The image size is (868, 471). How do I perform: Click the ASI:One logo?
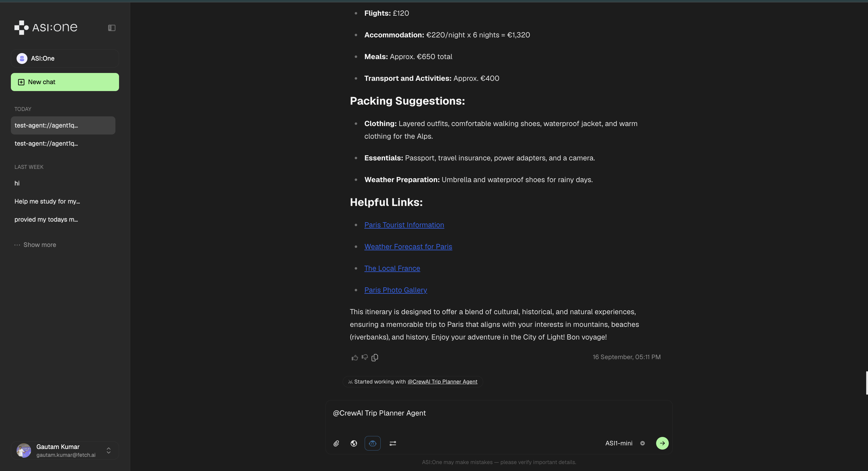coord(46,27)
